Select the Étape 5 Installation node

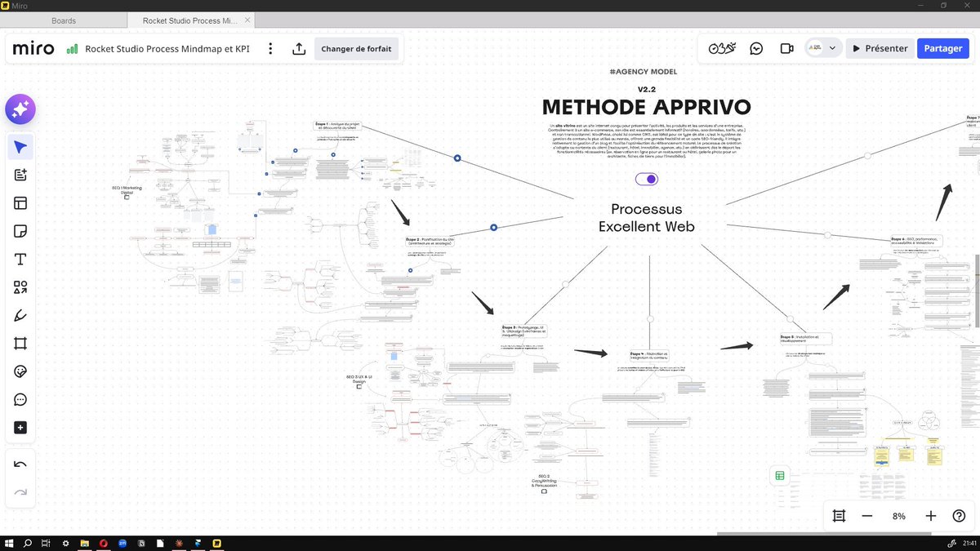point(805,338)
